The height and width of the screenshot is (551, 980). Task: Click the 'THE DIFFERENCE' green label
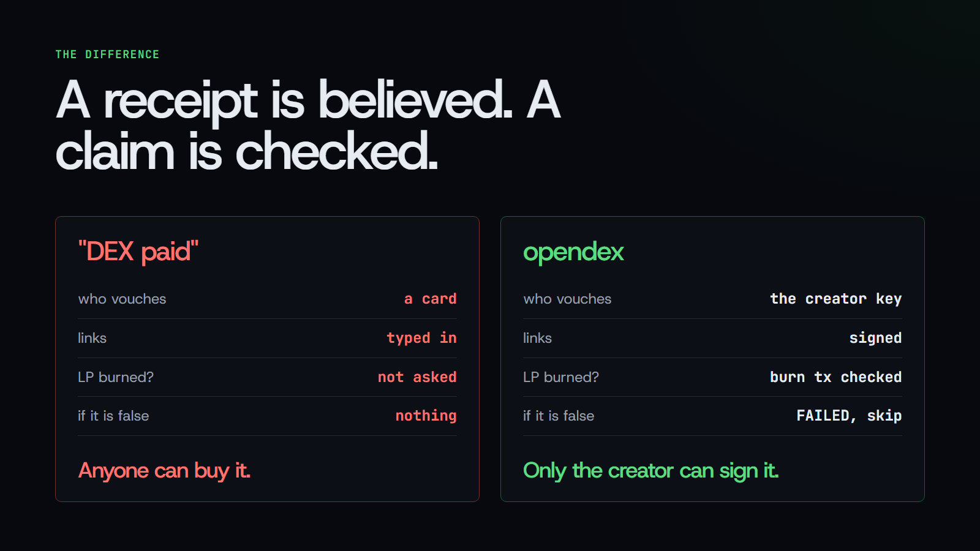tap(107, 54)
